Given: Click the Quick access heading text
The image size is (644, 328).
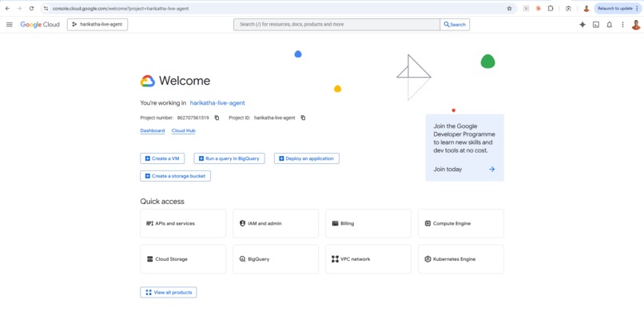Looking at the screenshot, I should click(x=162, y=202).
